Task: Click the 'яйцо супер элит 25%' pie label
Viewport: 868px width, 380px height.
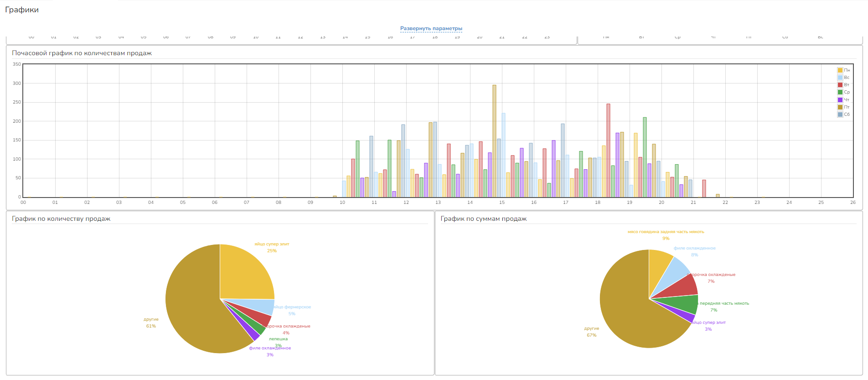Action: (272, 247)
